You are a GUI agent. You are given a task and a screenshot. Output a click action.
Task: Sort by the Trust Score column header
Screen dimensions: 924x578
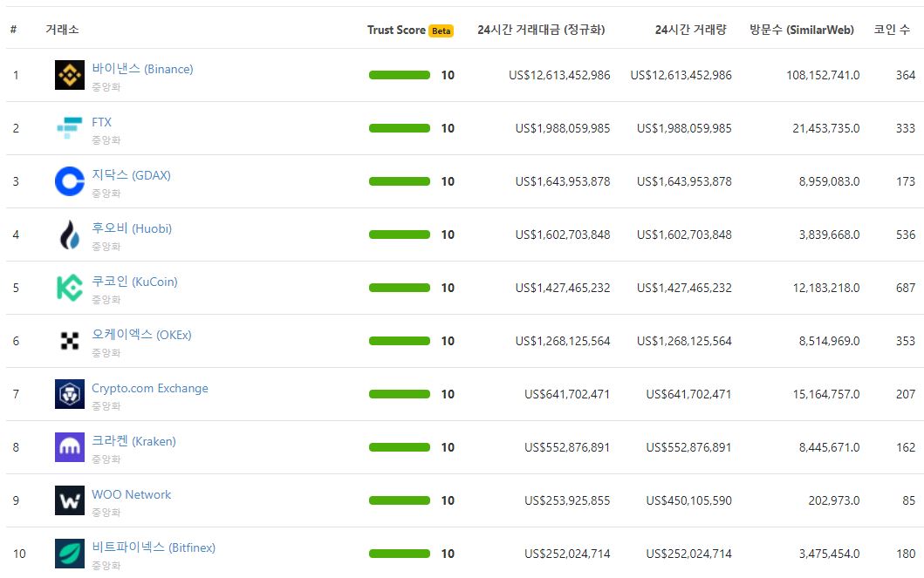(x=396, y=30)
